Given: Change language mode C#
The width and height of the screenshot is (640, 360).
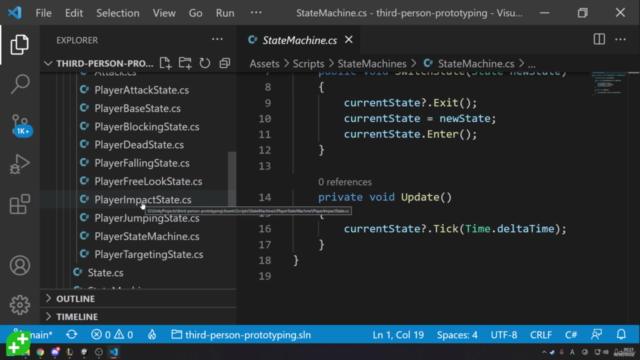Looking at the screenshot, I should [x=571, y=335].
